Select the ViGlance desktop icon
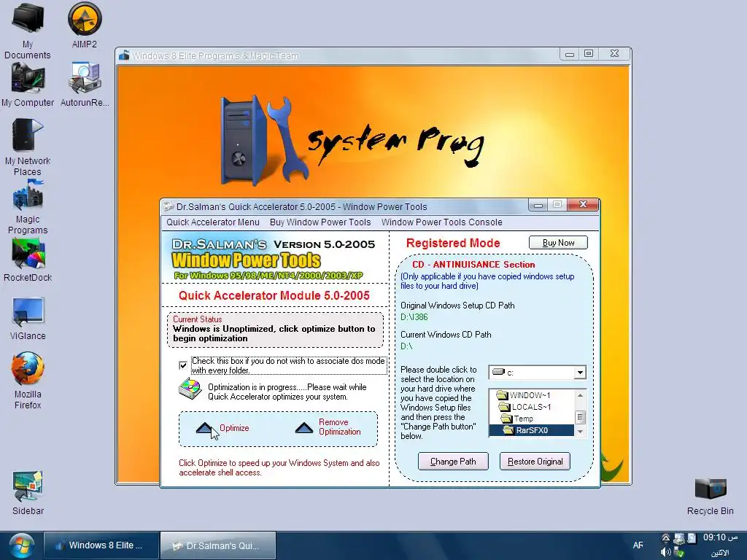This screenshot has width=747, height=560. click(x=28, y=319)
